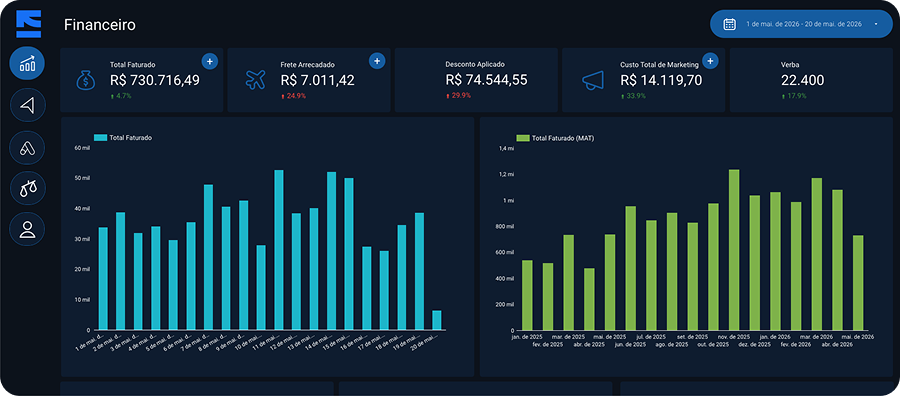Click the cyan bar for 1 de mai.
900x396 pixels.
tap(103, 278)
